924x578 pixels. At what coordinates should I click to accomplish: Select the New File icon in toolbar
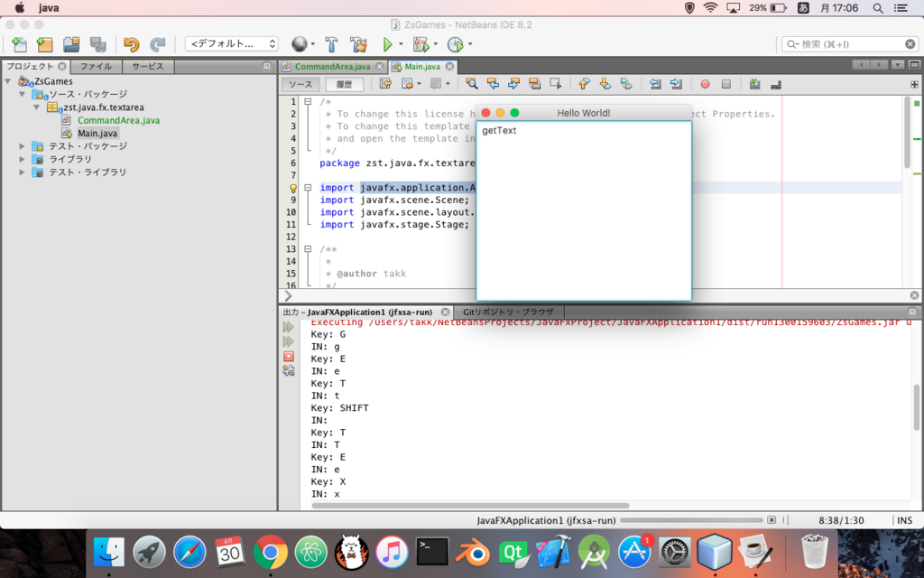(x=20, y=42)
